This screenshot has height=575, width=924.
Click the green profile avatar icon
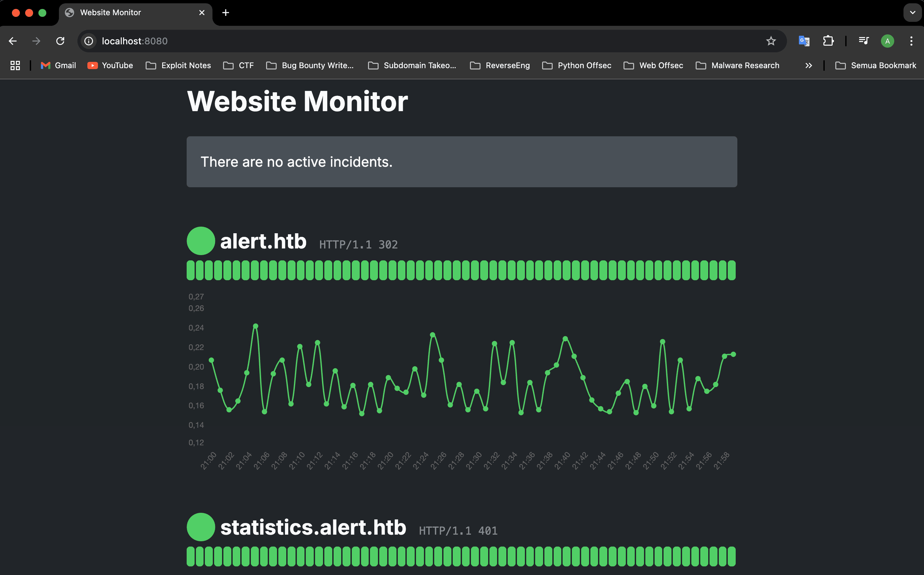[887, 41]
